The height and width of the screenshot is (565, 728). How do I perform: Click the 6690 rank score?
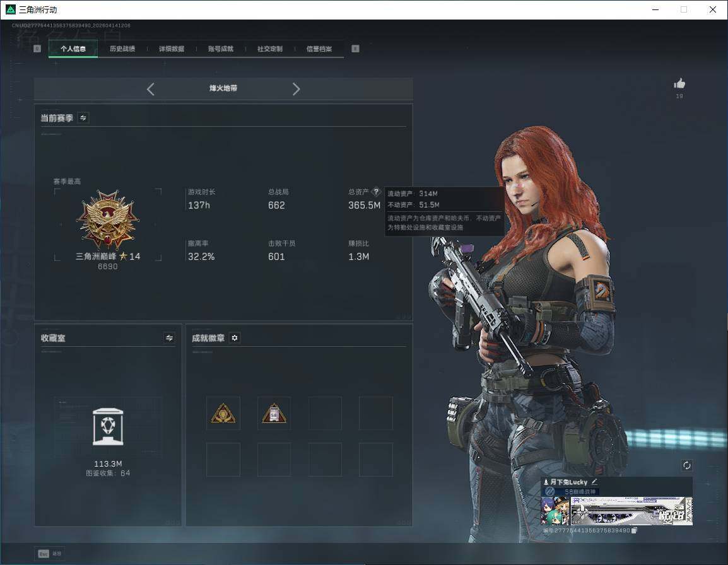click(107, 267)
